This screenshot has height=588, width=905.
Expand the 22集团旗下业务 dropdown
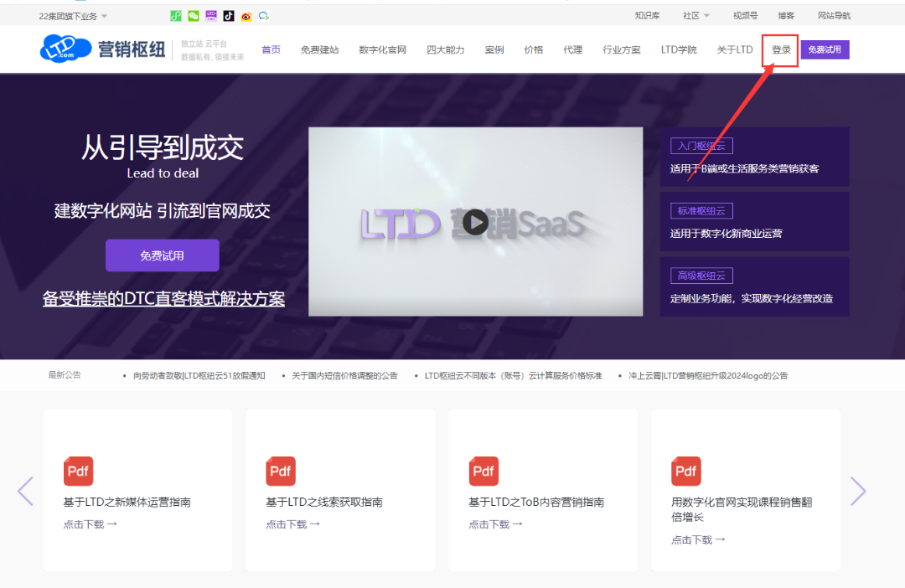pos(73,16)
